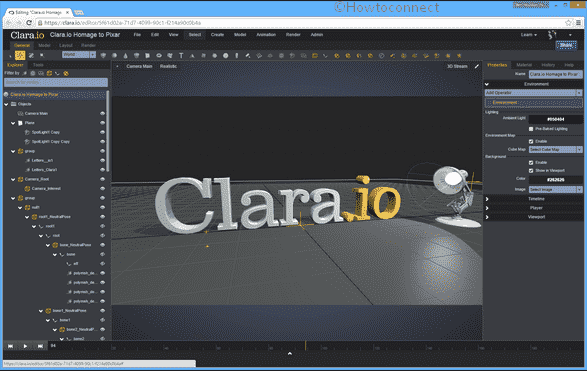Toggle Show in Viewport checkbox

click(531, 171)
